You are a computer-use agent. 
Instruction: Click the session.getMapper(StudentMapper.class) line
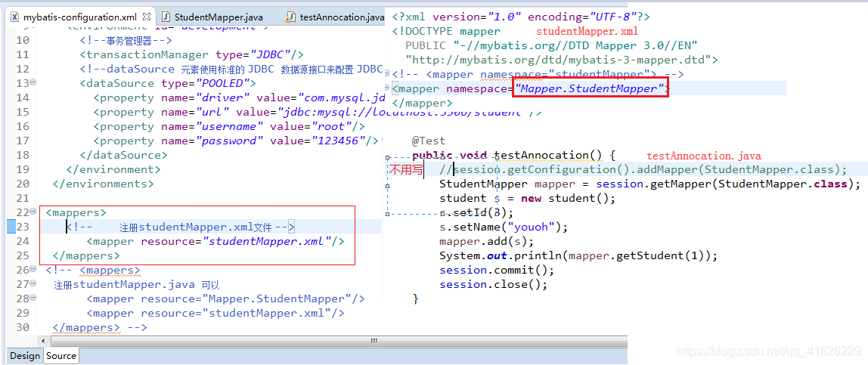click(x=650, y=184)
